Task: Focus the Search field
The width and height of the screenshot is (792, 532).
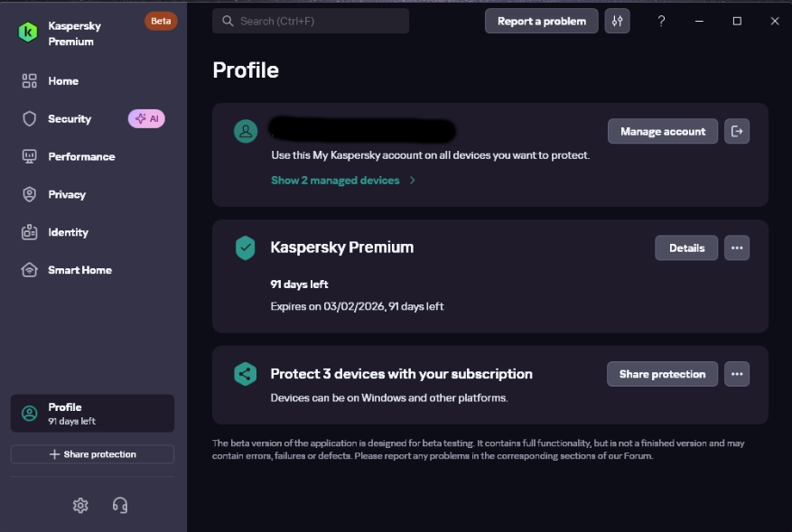Action: (x=311, y=21)
